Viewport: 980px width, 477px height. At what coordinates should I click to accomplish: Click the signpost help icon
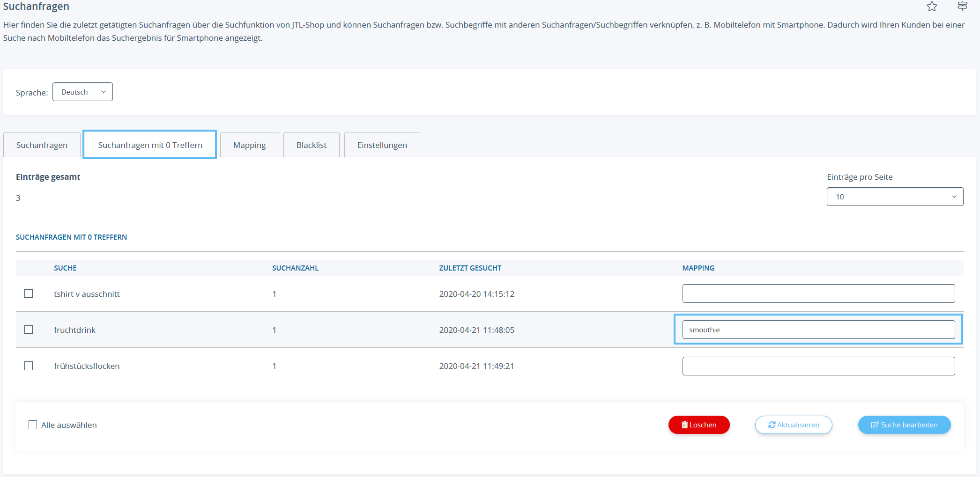[962, 7]
